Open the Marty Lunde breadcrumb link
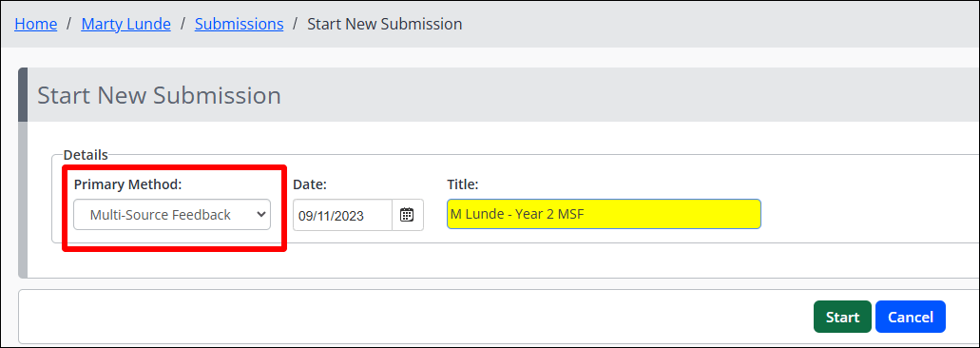The width and height of the screenshot is (980, 348). coord(125,25)
